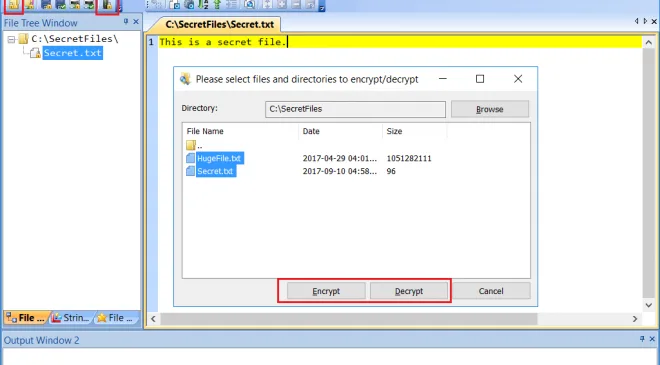Collapse the C:\SecretFiles\ tree node
Image resolution: width=660 pixels, height=365 pixels.
click(11, 40)
